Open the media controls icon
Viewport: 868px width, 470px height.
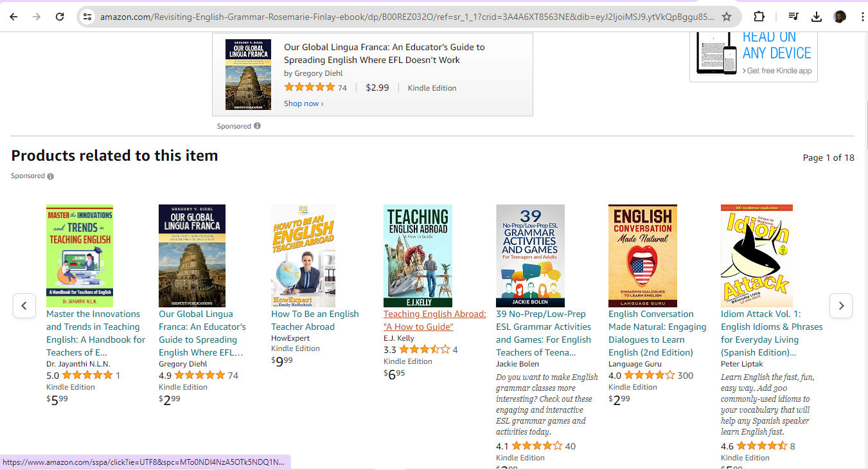(792, 17)
